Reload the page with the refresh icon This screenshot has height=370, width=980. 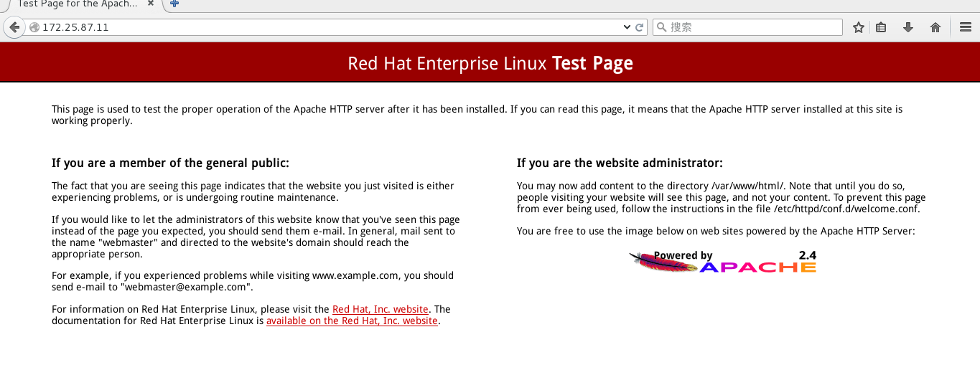pos(640,27)
